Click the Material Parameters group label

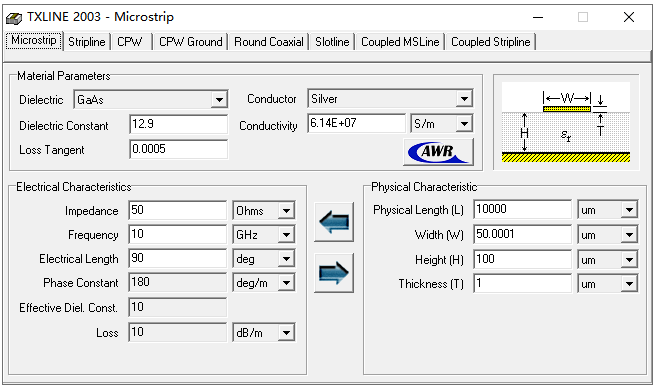(63, 76)
